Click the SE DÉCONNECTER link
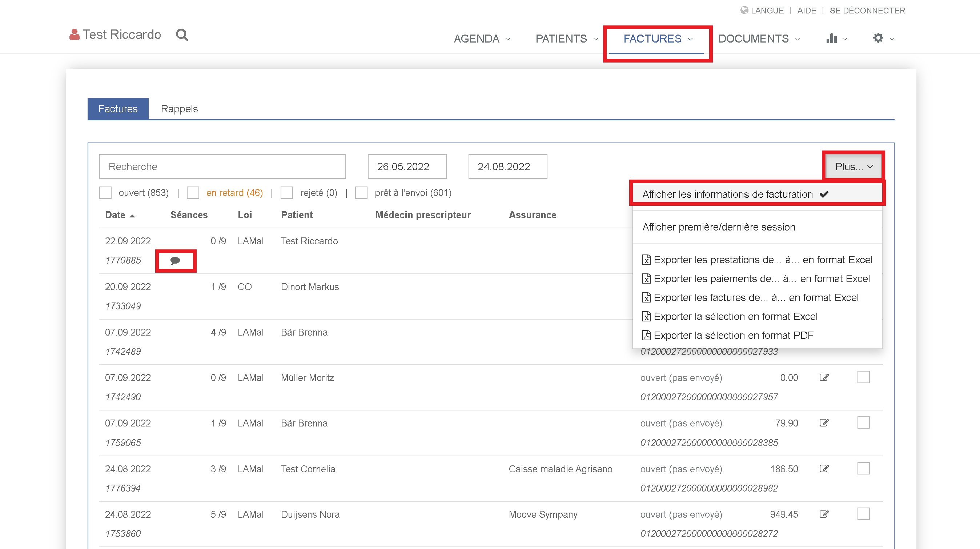980x549 pixels. [x=867, y=10]
